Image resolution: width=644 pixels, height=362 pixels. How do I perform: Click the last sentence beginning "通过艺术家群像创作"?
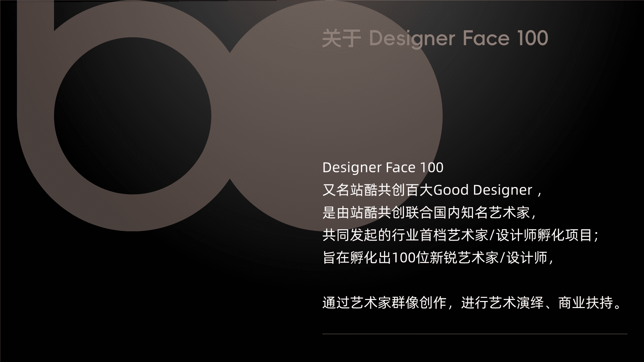point(473,303)
